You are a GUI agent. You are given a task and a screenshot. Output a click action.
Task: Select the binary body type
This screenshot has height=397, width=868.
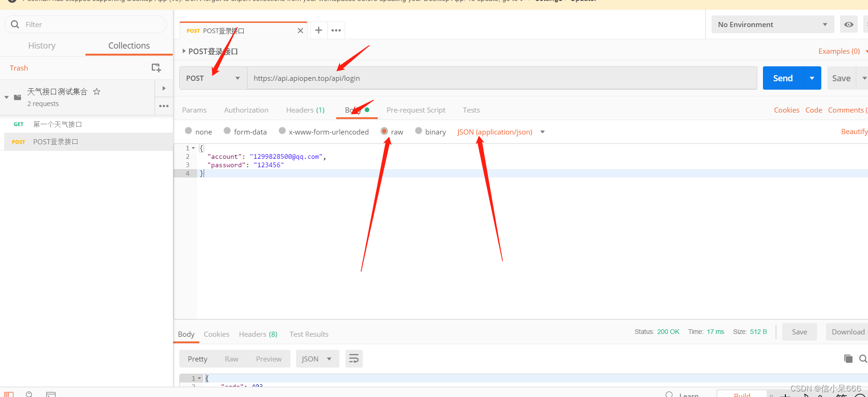(x=418, y=131)
